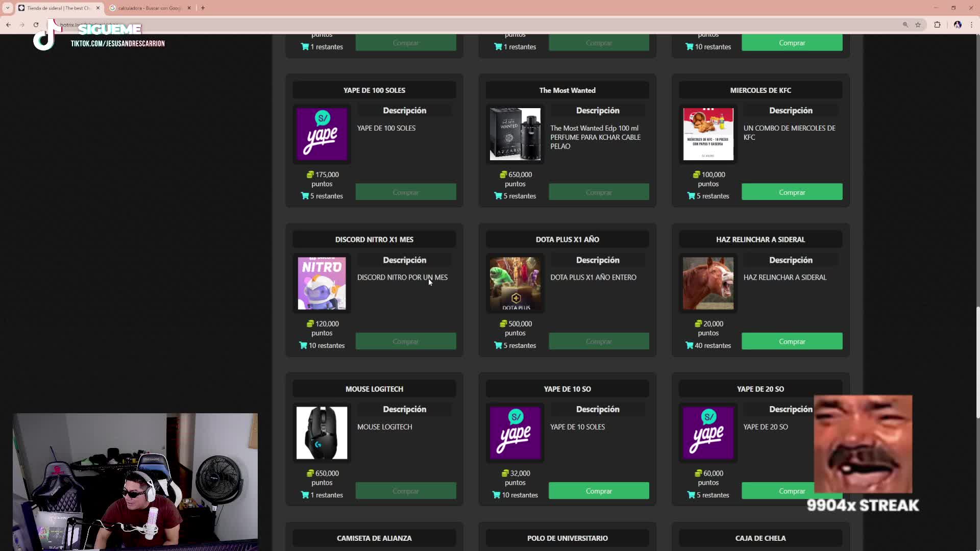Click the DISCORD NITRO POR UN MES description
The image size is (980, 551).
pyautogui.click(x=402, y=278)
